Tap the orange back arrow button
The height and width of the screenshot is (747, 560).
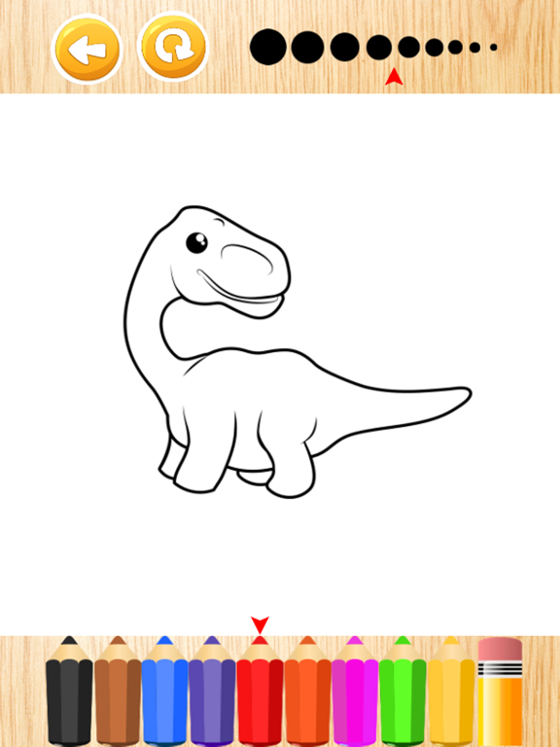click(87, 49)
